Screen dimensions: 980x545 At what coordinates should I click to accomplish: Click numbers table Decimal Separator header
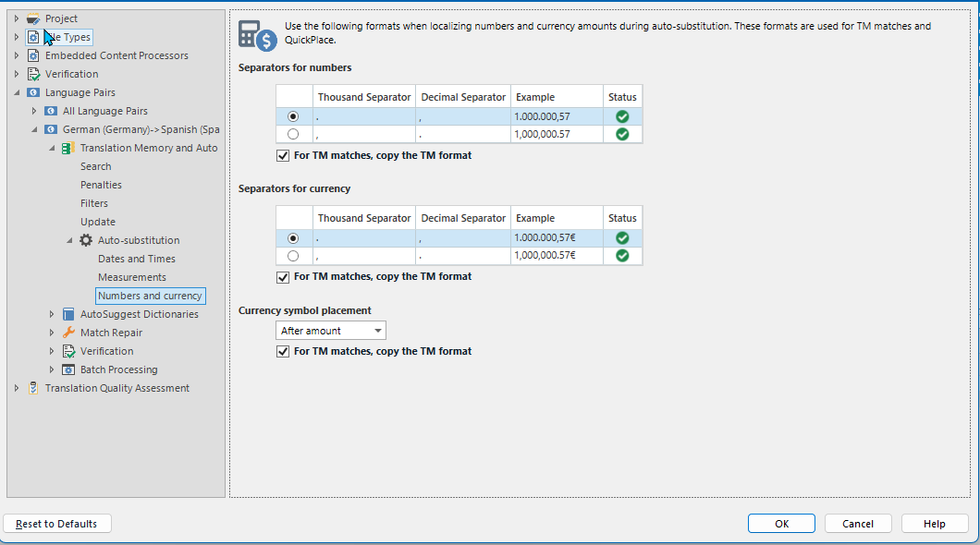tap(463, 97)
